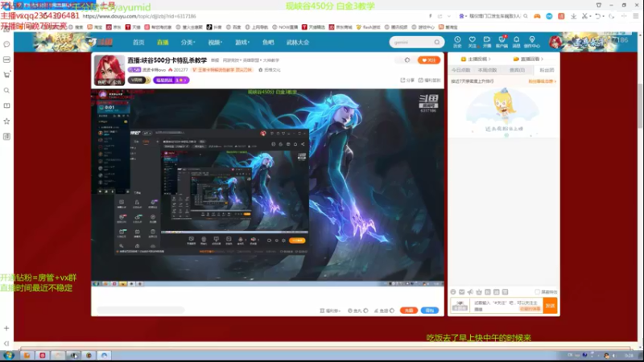Click the Douyu start-streaming icon
The height and width of the screenshot is (362, 644).
487,42
